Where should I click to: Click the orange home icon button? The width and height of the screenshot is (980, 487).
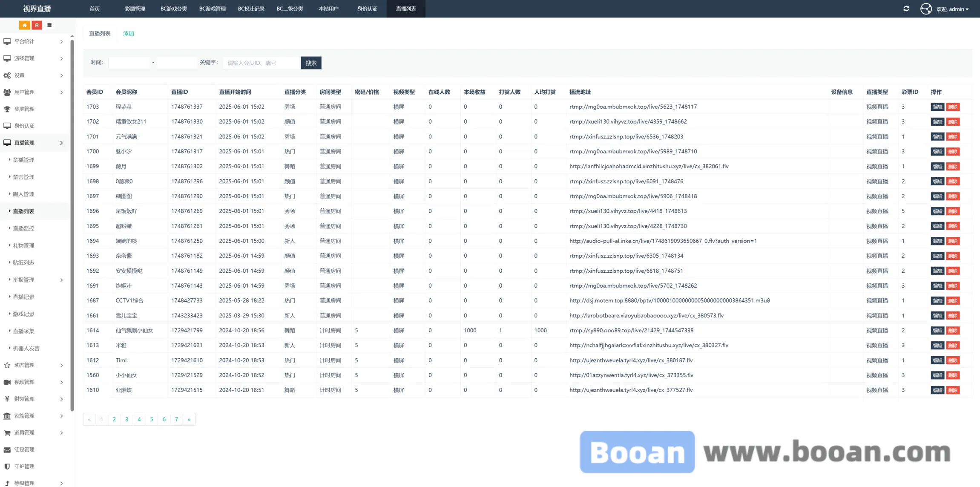[24, 25]
